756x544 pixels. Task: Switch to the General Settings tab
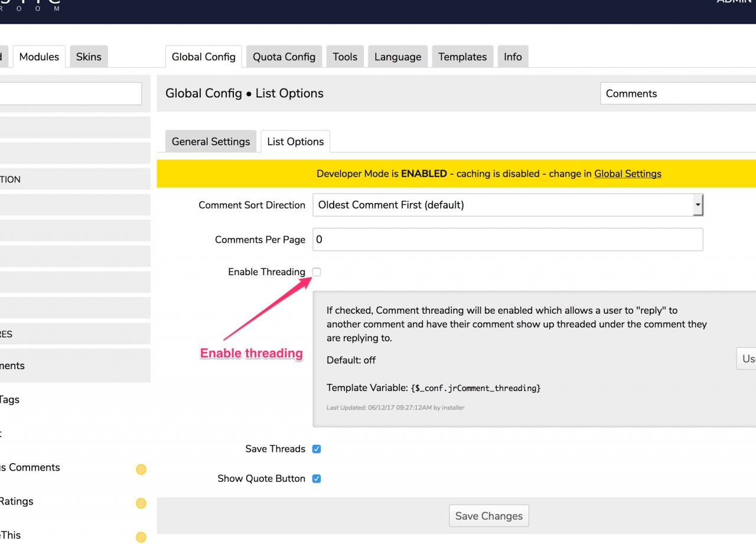211,142
